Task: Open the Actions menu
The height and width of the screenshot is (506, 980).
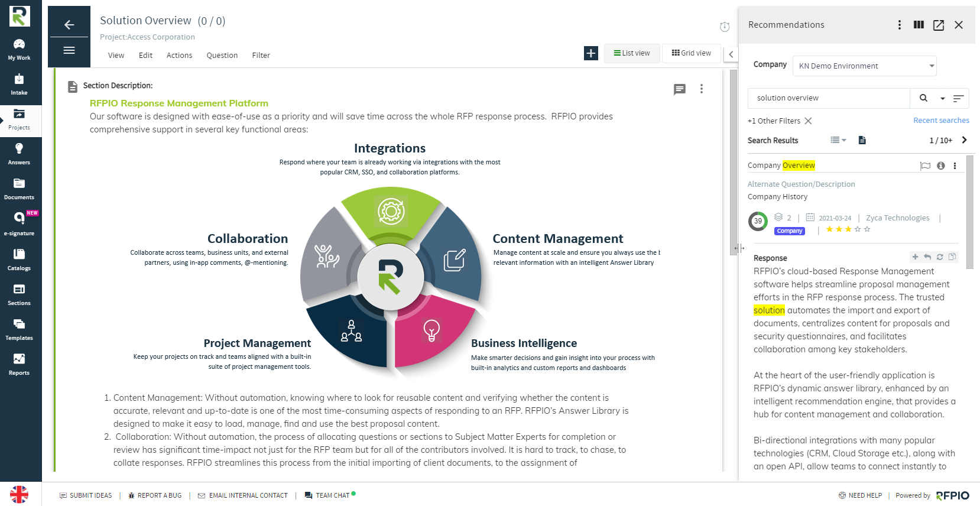Action: 179,56
